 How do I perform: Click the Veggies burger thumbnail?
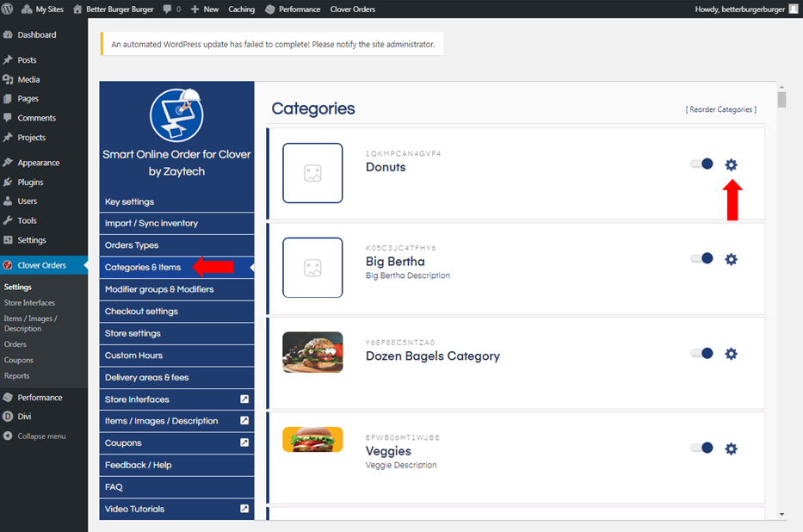(312, 439)
